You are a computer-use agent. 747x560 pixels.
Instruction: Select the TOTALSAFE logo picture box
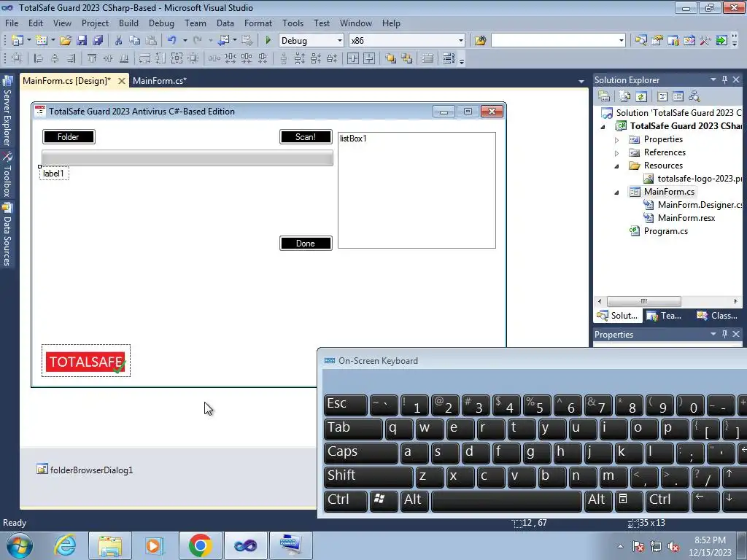(86, 361)
